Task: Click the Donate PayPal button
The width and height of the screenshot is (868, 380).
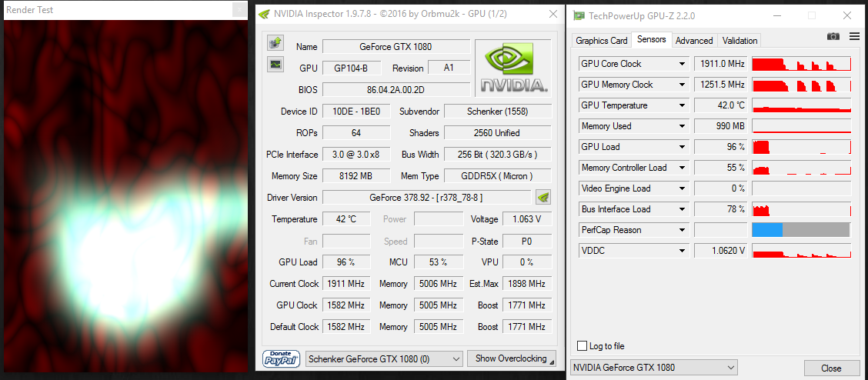Action: pyautogui.click(x=281, y=358)
